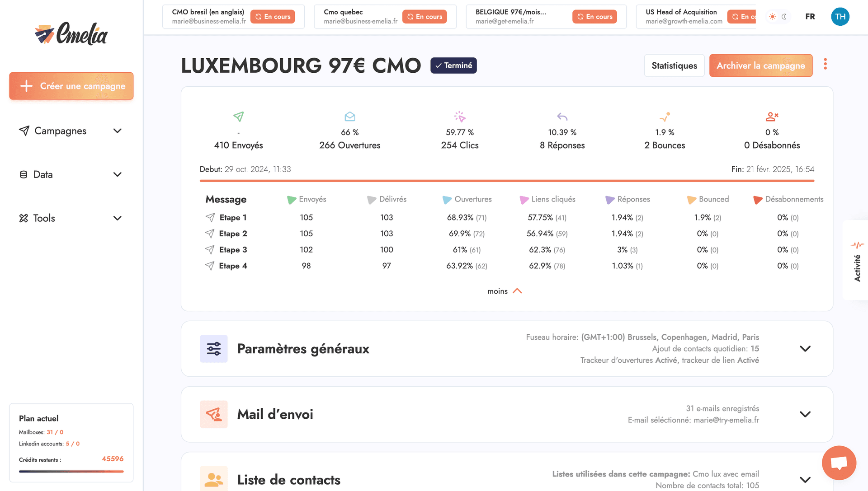Viewport: 868px width, 491px height.
Task: Click the pink Liens cliqués legend icon
Action: click(x=524, y=200)
